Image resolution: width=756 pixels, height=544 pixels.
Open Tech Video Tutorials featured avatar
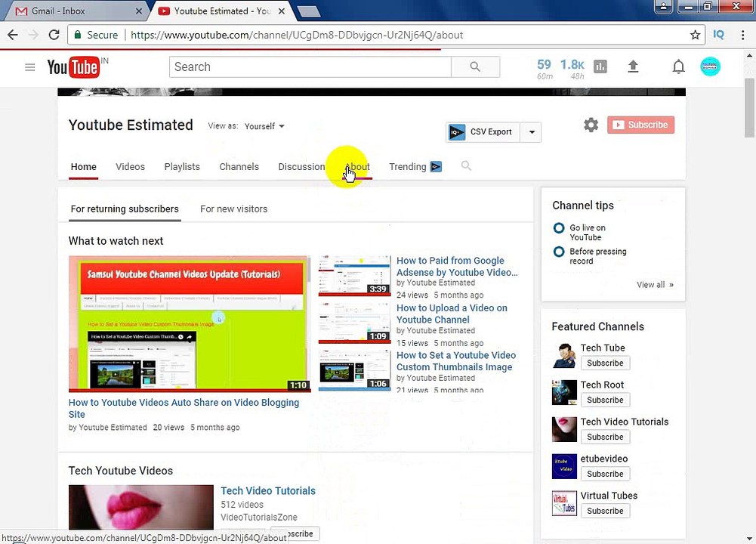pyautogui.click(x=564, y=429)
